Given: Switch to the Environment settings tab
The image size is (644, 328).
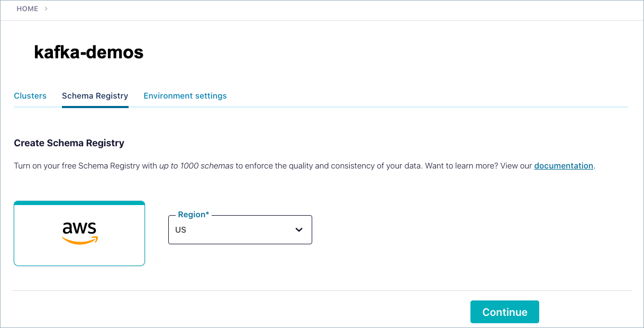Looking at the screenshot, I should (185, 96).
